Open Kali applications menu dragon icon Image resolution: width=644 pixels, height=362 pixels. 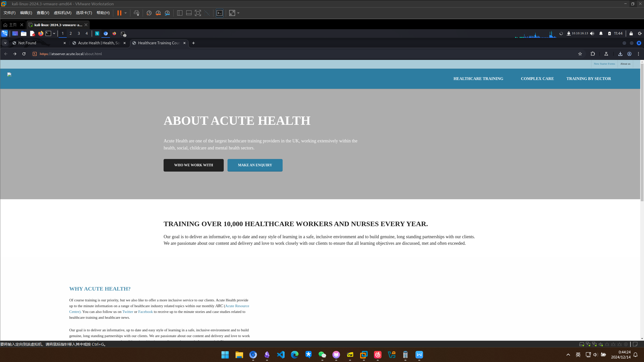(5, 33)
